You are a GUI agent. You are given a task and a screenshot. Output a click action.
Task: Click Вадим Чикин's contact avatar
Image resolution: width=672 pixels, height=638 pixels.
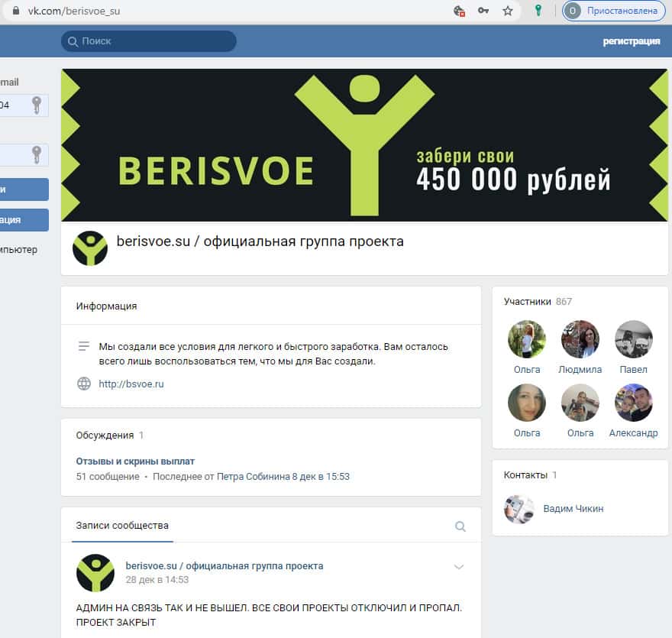coord(519,510)
